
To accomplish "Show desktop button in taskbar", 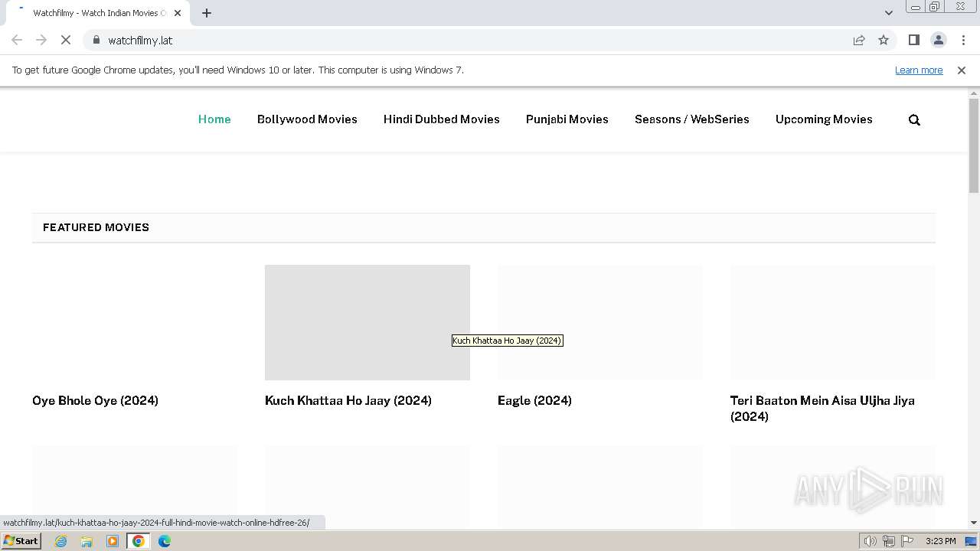I will [971, 541].
